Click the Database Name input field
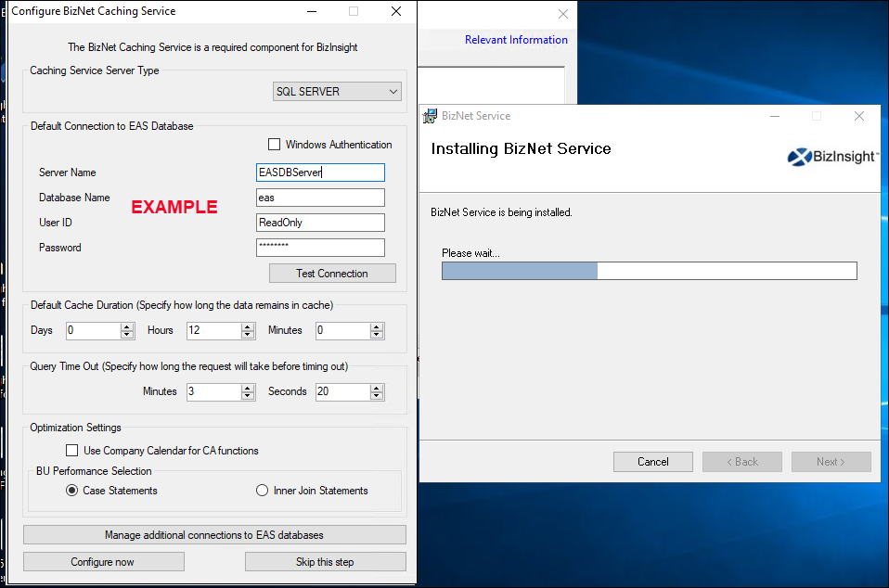The image size is (889, 588). [x=320, y=198]
